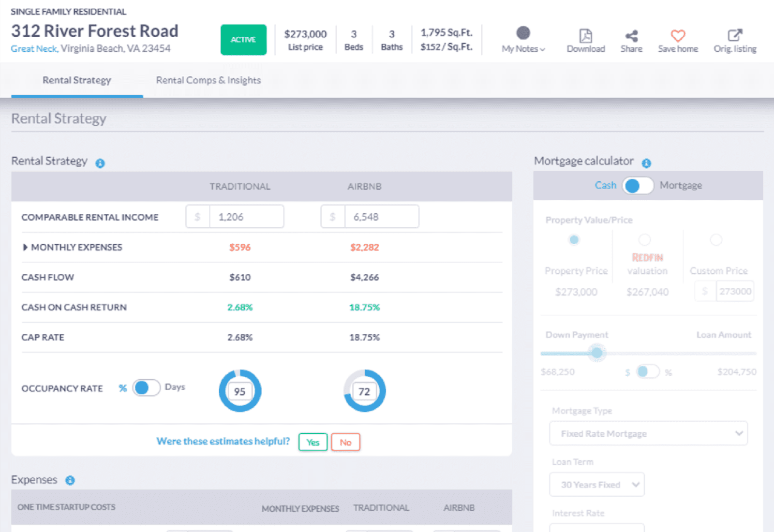Image resolution: width=774 pixels, height=532 pixels.
Task: Click the Rental Strategy info icon
Action: point(100,163)
